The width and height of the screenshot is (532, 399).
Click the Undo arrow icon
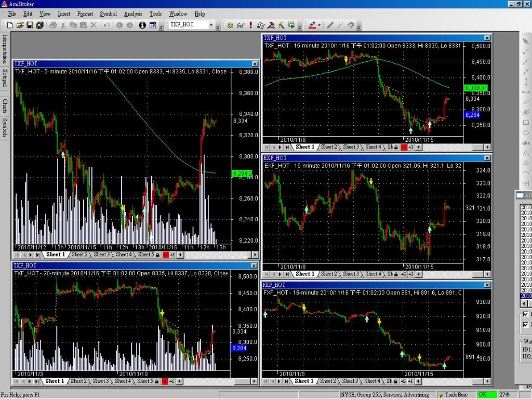[107, 25]
